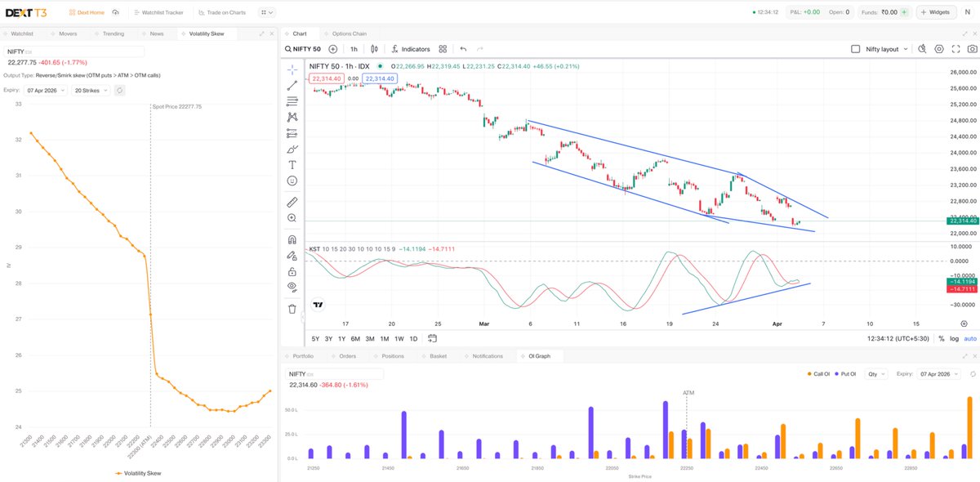Select the brush drawing tool
The height and width of the screenshot is (482, 980).
click(x=292, y=150)
